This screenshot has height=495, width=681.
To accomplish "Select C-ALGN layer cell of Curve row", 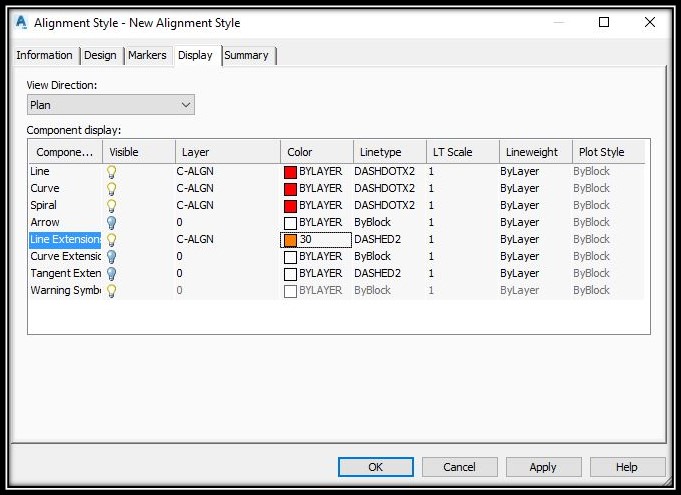I will pos(195,188).
